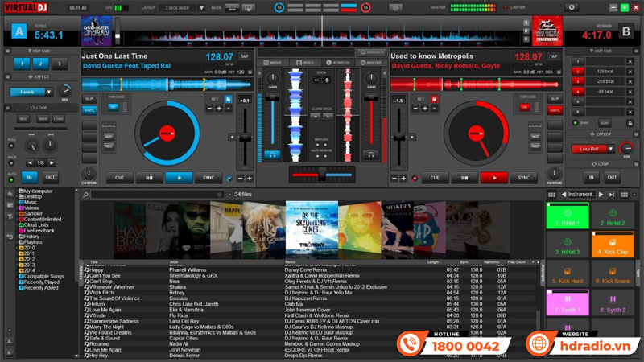644x362 pixels.
Task: Sort the list by Title column header
Action: click(x=94, y=262)
